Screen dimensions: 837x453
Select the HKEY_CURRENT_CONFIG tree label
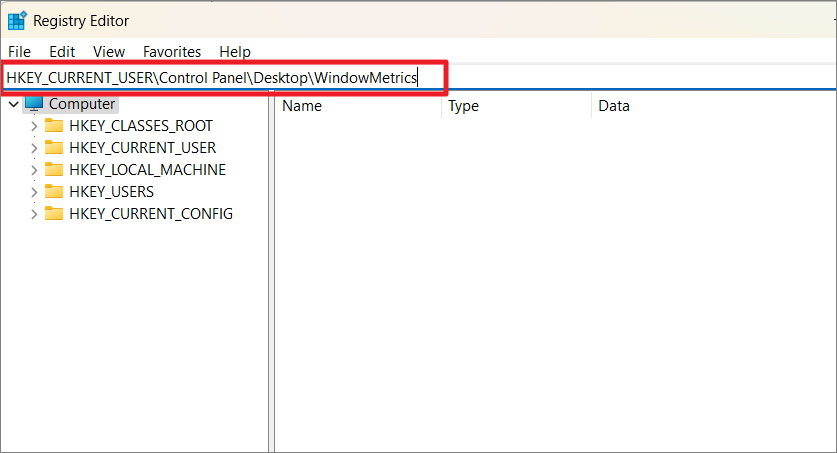coord(151,214)
